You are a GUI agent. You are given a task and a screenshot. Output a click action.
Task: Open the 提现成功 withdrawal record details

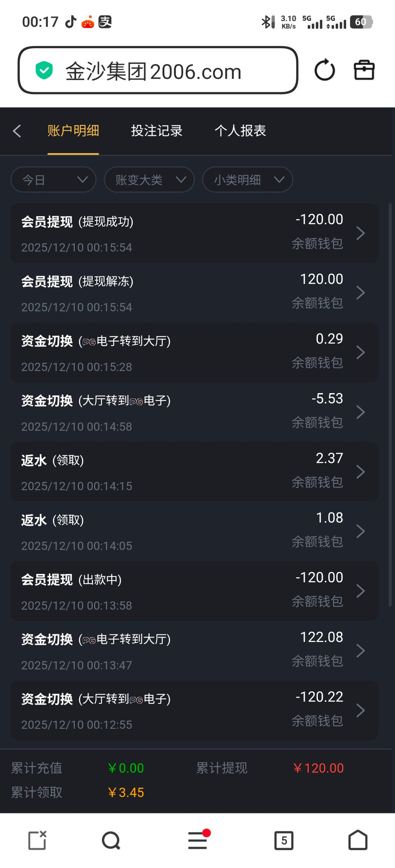coord(194,233)
